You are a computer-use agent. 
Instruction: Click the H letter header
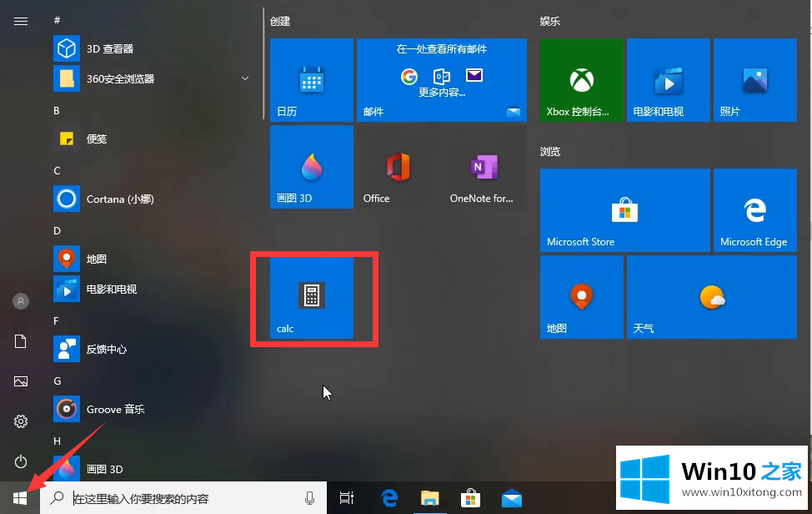tap(57, 441)
